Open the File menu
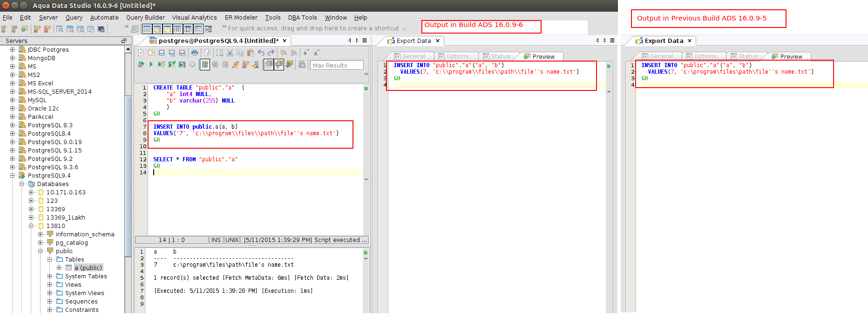Image resolution: width=868 pixels, height=317 pixels. 7,17
